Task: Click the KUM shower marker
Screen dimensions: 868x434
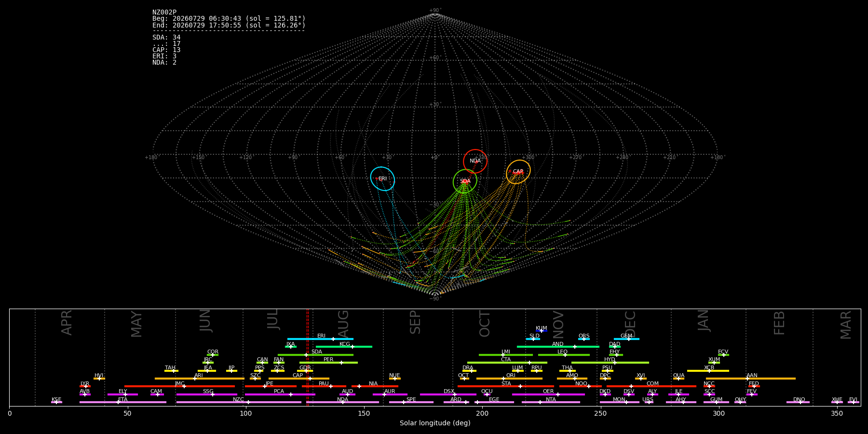Action: coord(542,331)
